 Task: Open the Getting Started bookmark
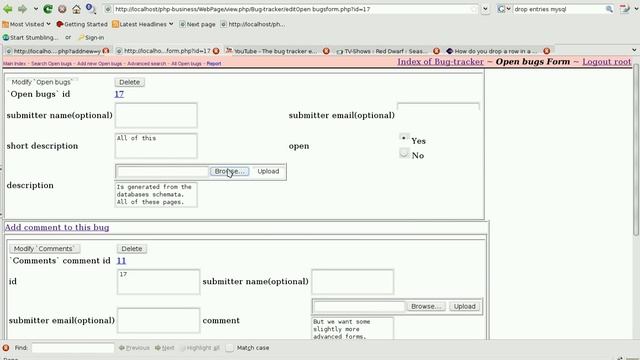tap(82, 24)
